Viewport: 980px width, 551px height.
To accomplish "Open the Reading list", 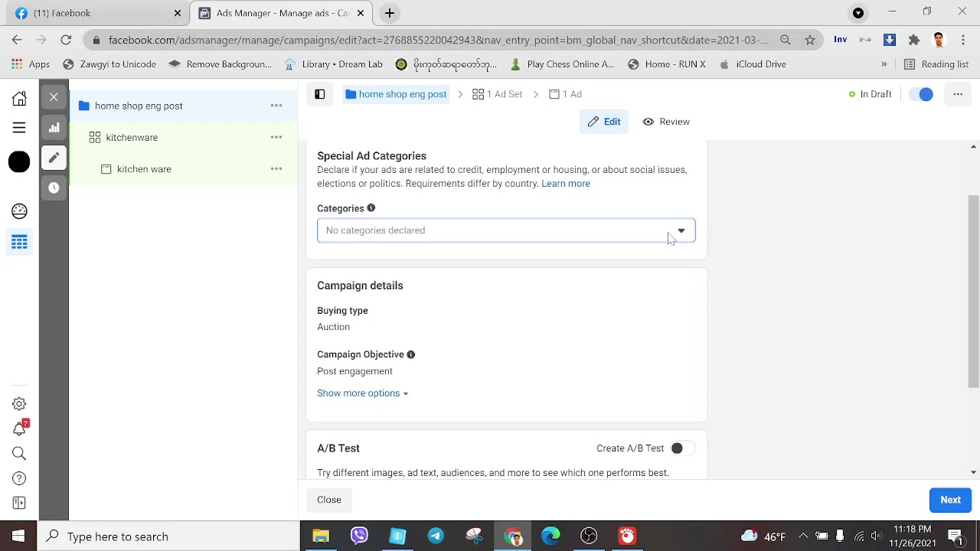I will click(x=936, y=64).
